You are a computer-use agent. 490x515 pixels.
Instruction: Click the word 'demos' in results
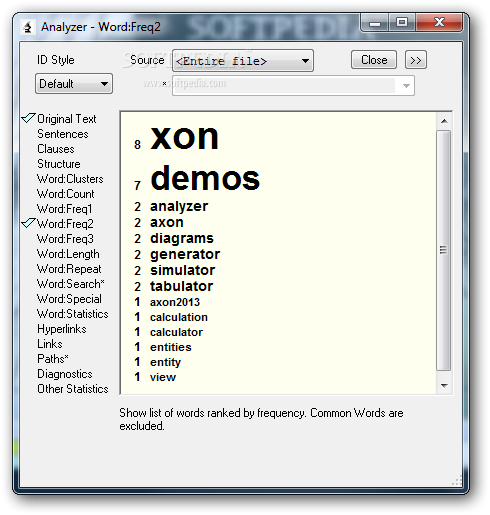click(205, 179)
